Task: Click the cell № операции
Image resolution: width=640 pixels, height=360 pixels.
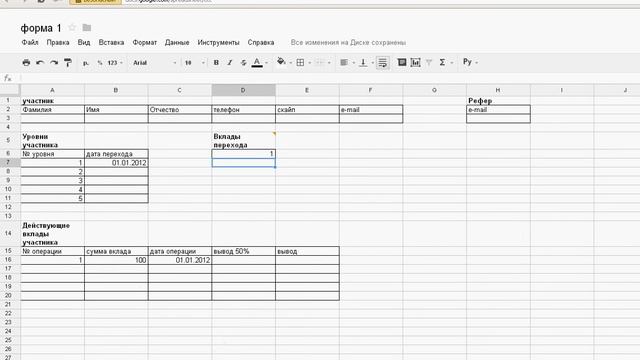Action: pyautogui.click(x=53, y=251)
